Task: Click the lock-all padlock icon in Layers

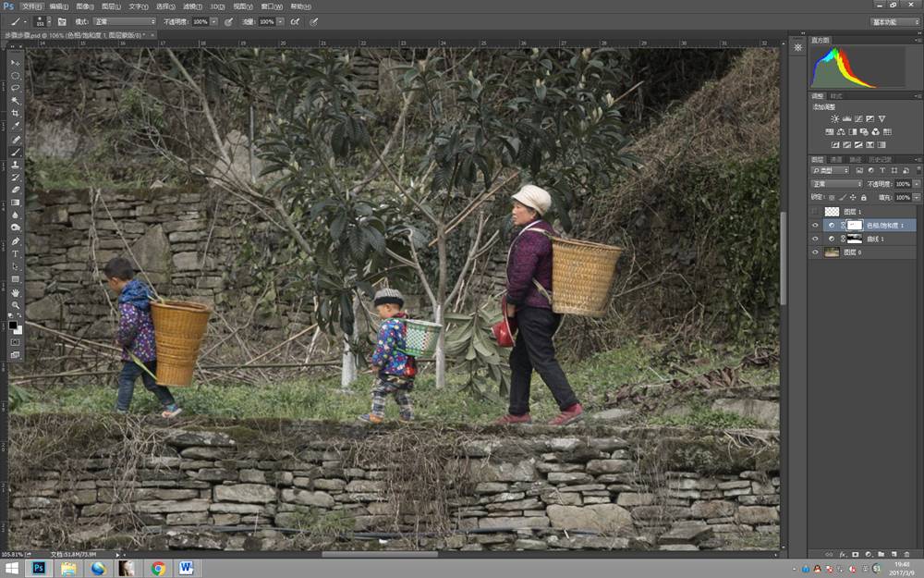Action: [x=864, y=197]
